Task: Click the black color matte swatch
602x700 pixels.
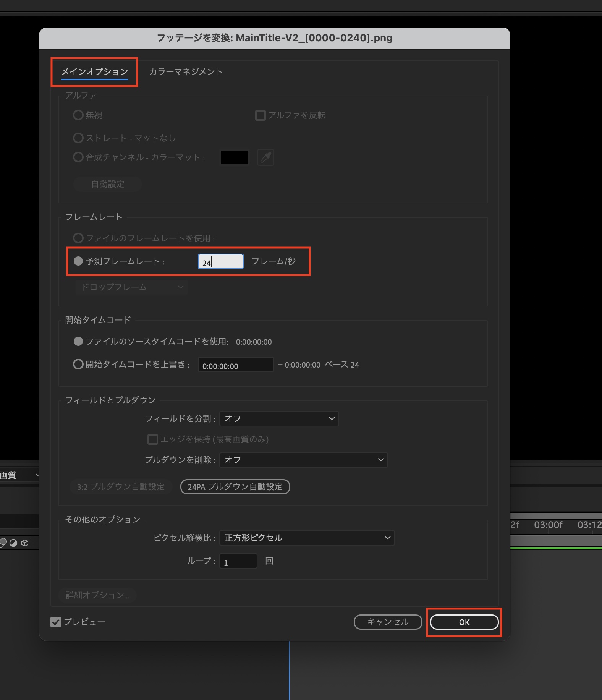Action: click(x=234, y=157)
